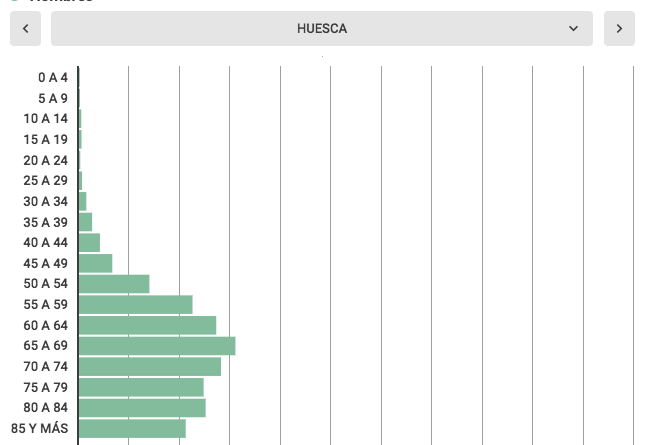This screenshot has height=445, width=645.
Task: Click the 30 A 34 axis label
Action: [46, 201]
